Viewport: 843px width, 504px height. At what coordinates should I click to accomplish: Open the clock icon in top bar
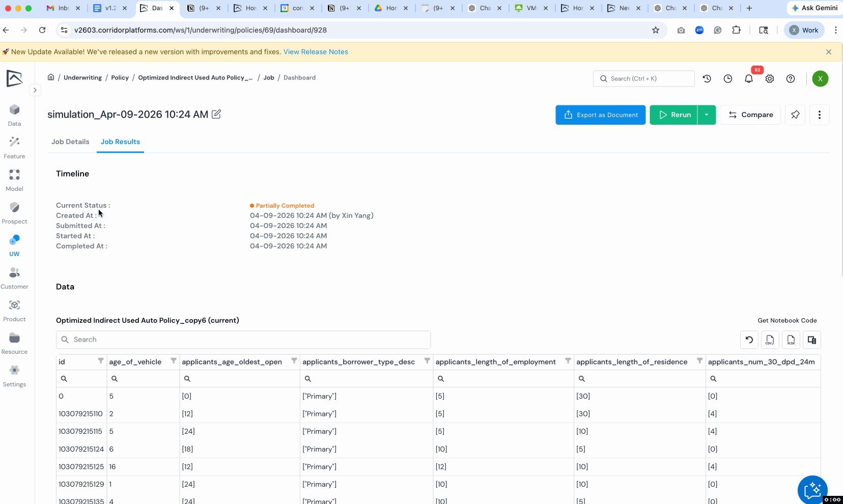(728, 78)
